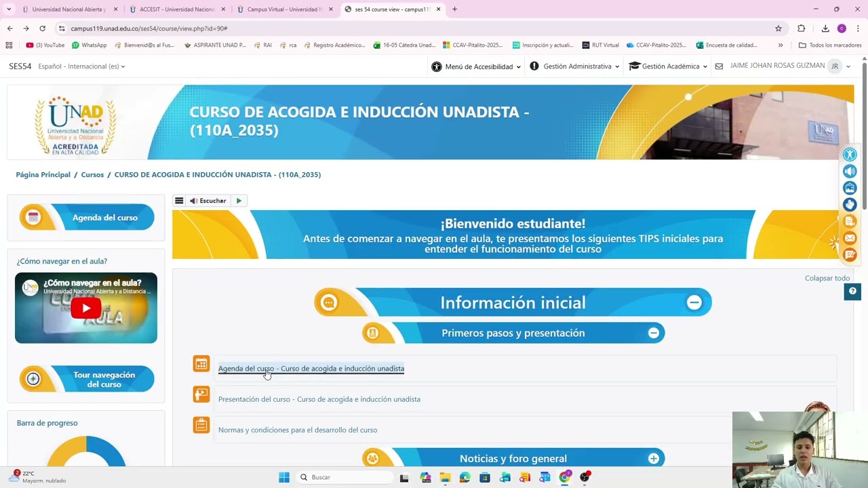868x488 pixels.
Task: Open the help question mark tab
Action: tap(852, 291)
